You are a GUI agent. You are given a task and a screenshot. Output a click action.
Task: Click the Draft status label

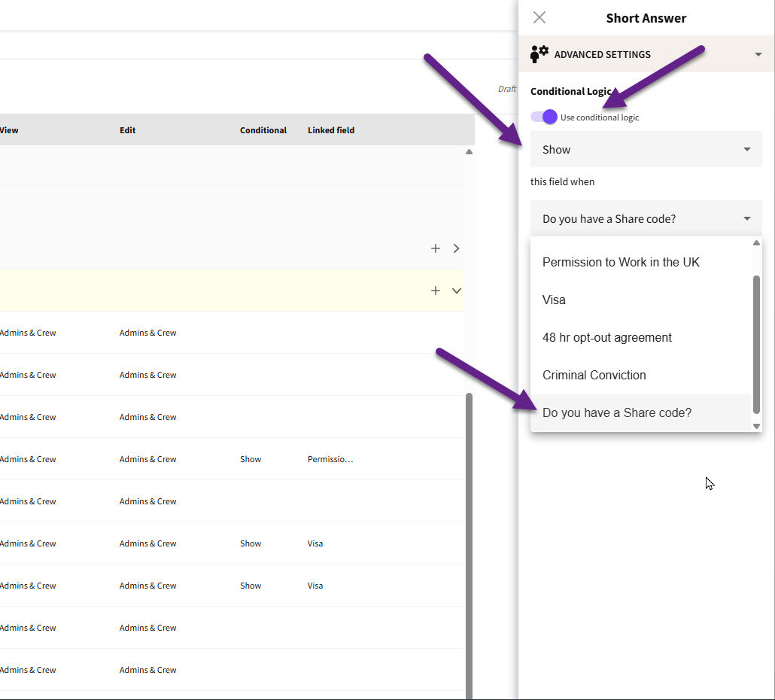pyautogui.click(x=507, y=89)
